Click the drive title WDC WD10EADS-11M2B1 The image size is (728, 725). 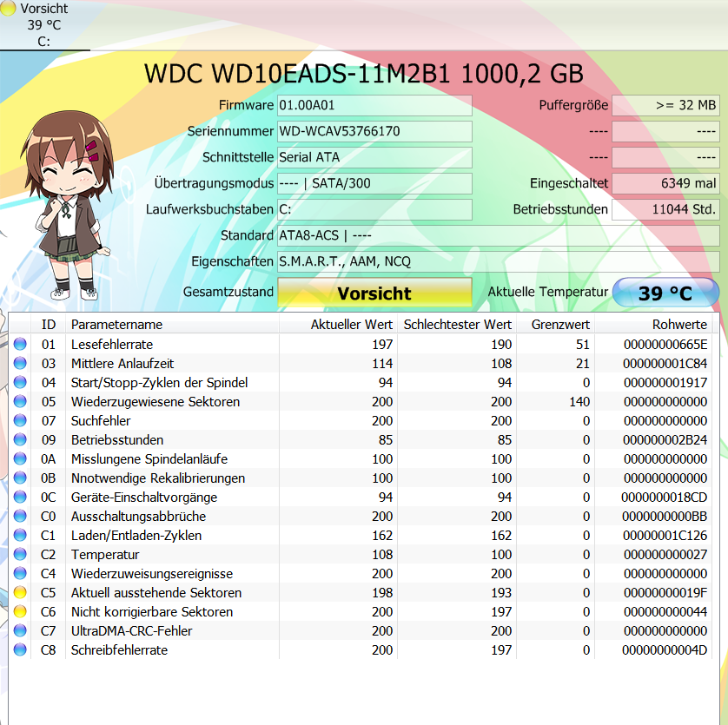pyautogui.click(x=297, y=74)
